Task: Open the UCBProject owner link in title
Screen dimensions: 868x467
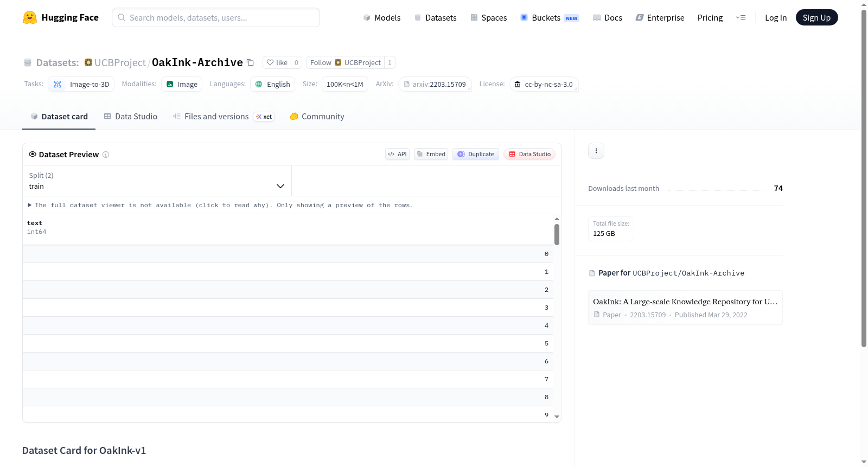Action: pyautogui.click(x=120, y=62)
